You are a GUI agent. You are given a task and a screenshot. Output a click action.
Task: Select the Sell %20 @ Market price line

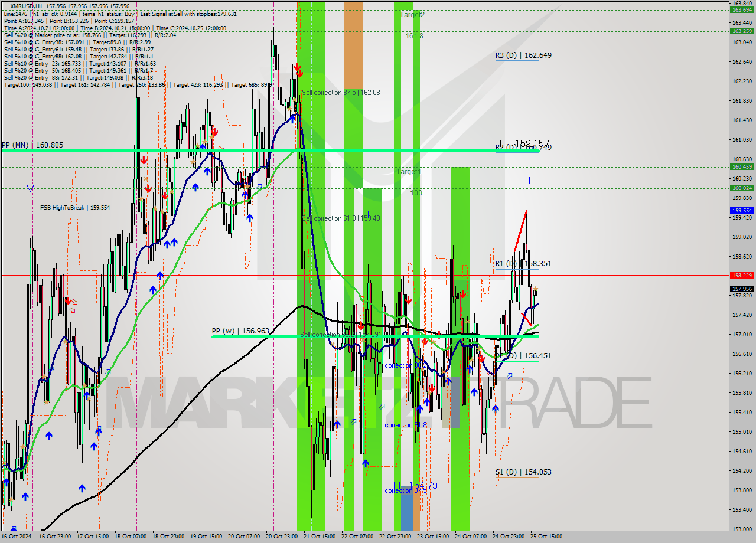point(90,35)
